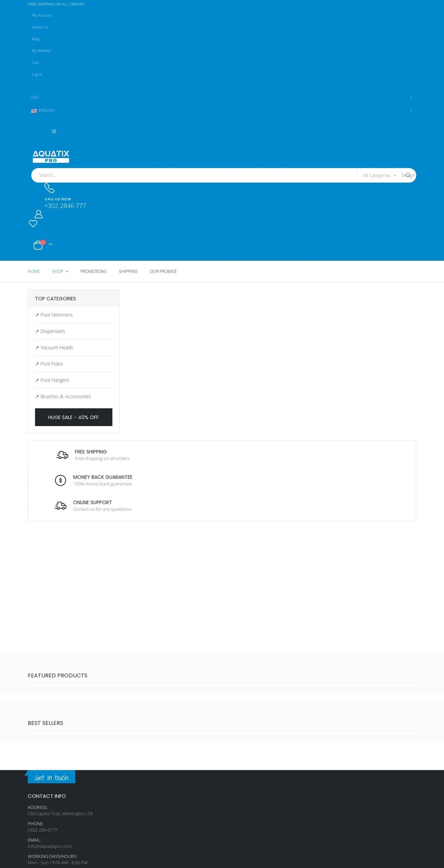Click the US flag language icon
The height and width of the screenshot is (868, 444).
click(34, 111)
